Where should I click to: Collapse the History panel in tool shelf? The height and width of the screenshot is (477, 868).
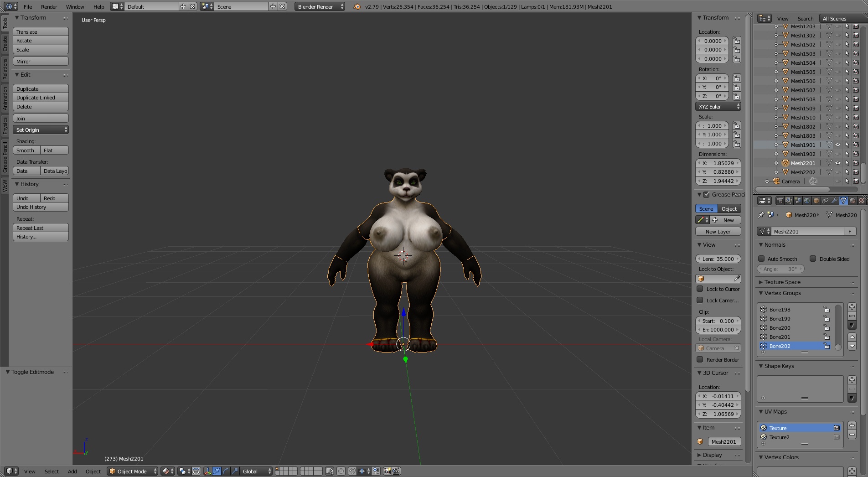click(29, 184)
